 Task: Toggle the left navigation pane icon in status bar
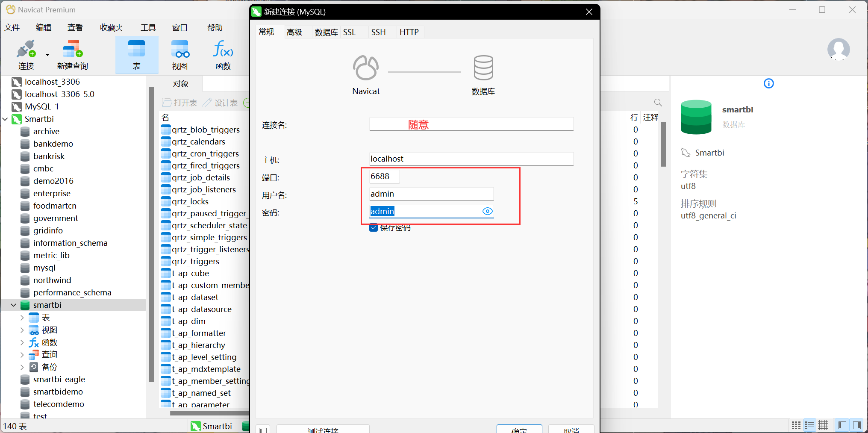pyautogui.click(x=842, y=425)
